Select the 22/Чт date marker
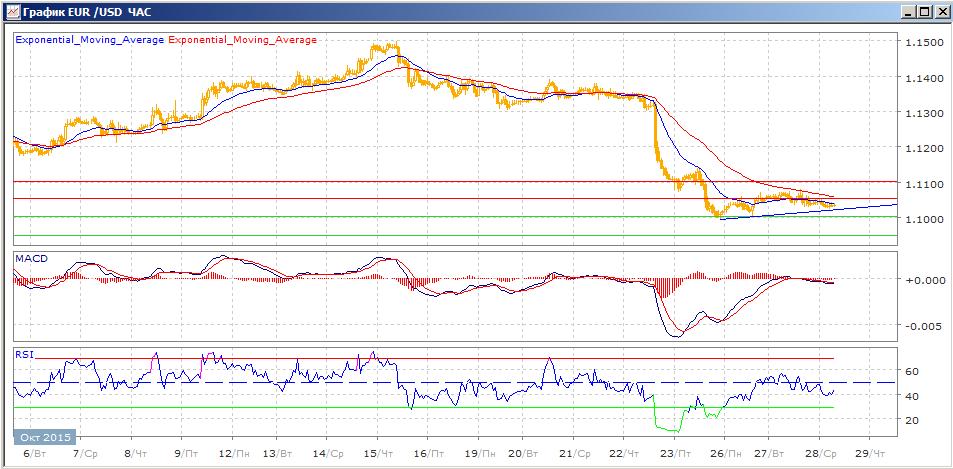953x469 pixels. [x=626, y=454]
